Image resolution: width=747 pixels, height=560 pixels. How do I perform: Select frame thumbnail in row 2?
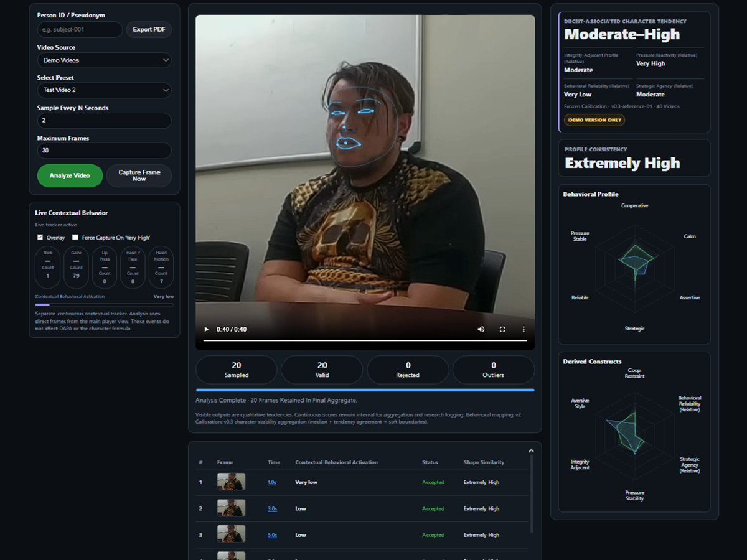click(231, 508)
